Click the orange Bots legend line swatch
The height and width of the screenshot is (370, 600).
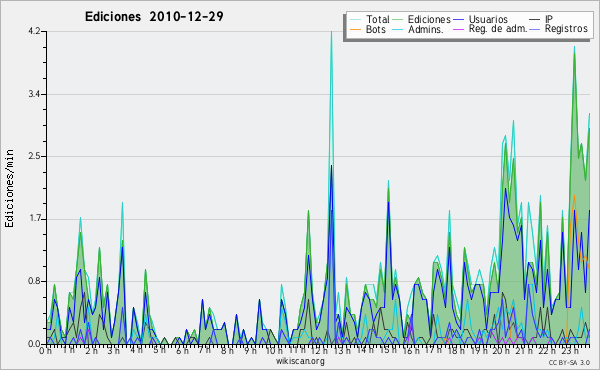pos(355,29)
